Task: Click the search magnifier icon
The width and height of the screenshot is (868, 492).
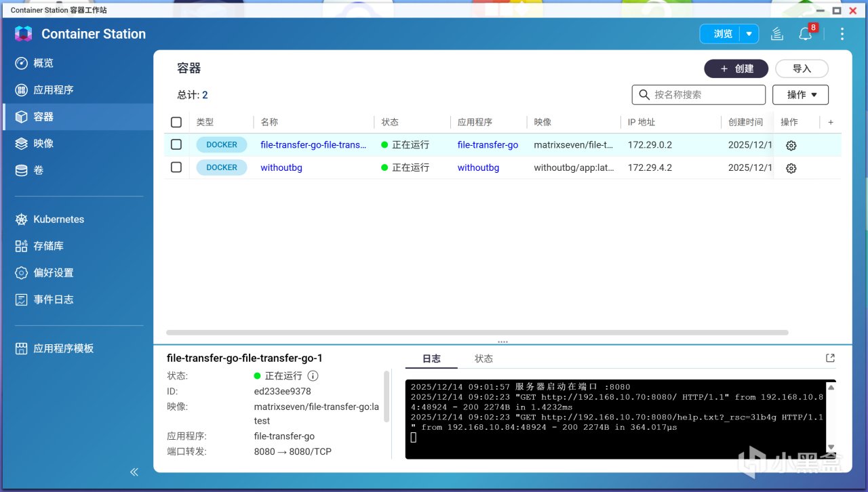Action: pyautogui.click(x=644, y=95)
